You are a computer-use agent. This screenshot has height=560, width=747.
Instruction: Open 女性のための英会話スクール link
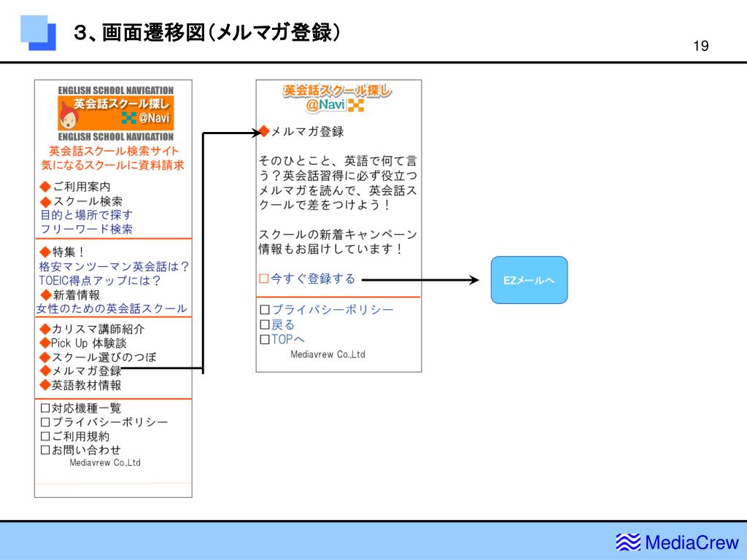112,308
